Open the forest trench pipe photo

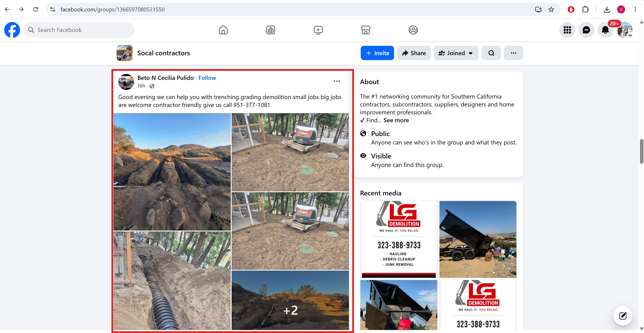tap(172, 281)
